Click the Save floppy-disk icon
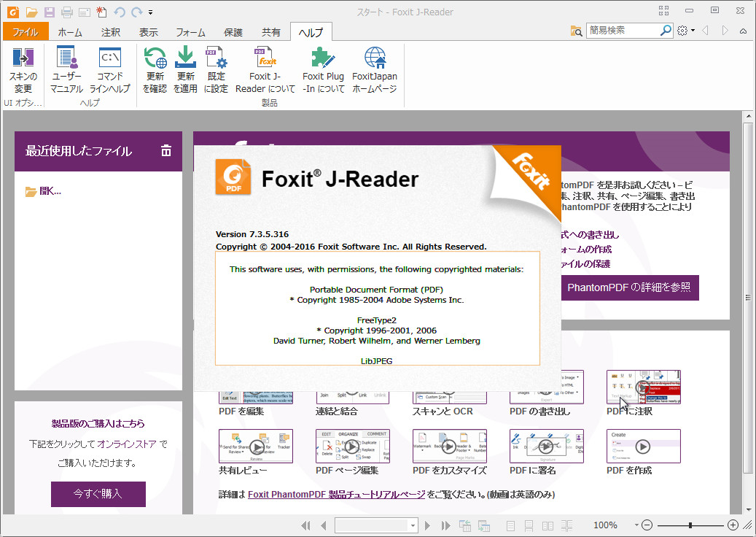The image size is (756, 537). coord(49,12)
